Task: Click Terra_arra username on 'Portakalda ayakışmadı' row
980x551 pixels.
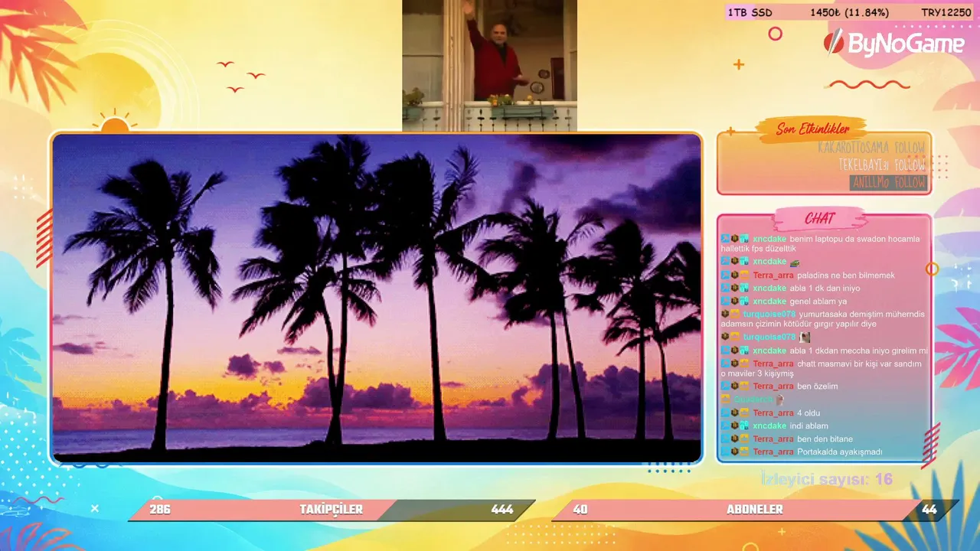Action: tap(773, 452)
